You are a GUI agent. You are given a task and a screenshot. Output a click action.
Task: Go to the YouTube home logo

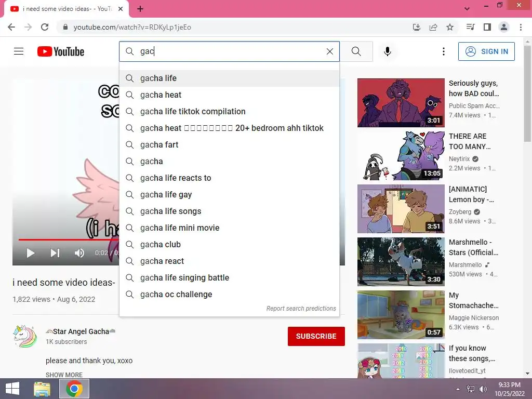click(61, 51)
